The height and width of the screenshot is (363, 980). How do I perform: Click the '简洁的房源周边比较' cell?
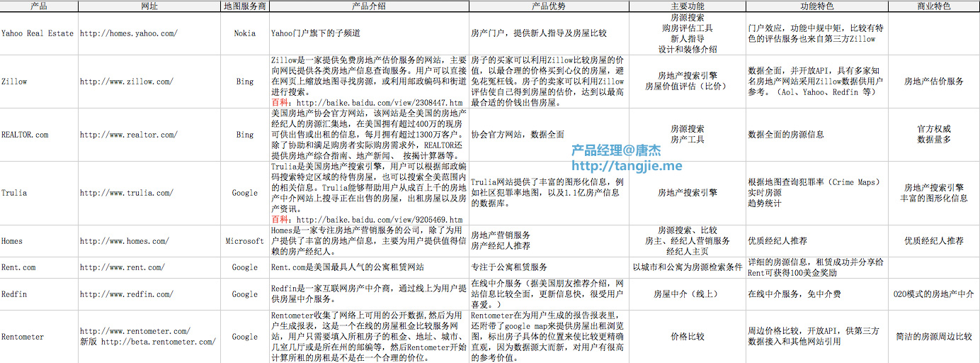934,337
